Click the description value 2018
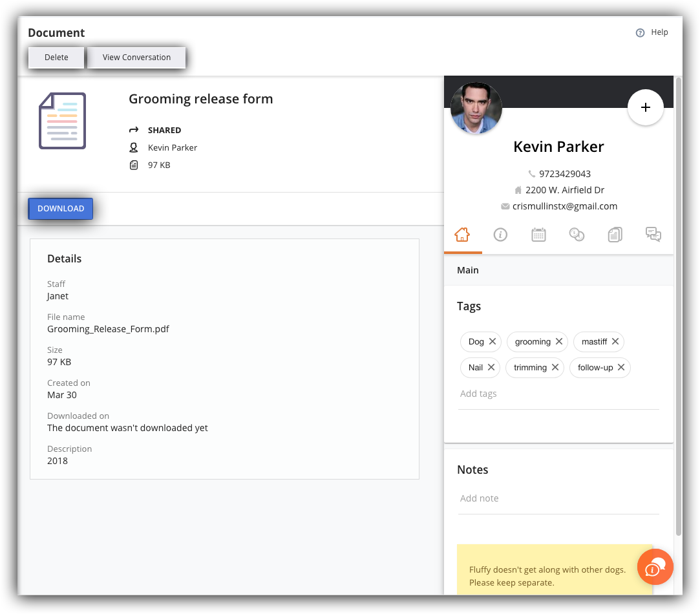 (58, 461)
